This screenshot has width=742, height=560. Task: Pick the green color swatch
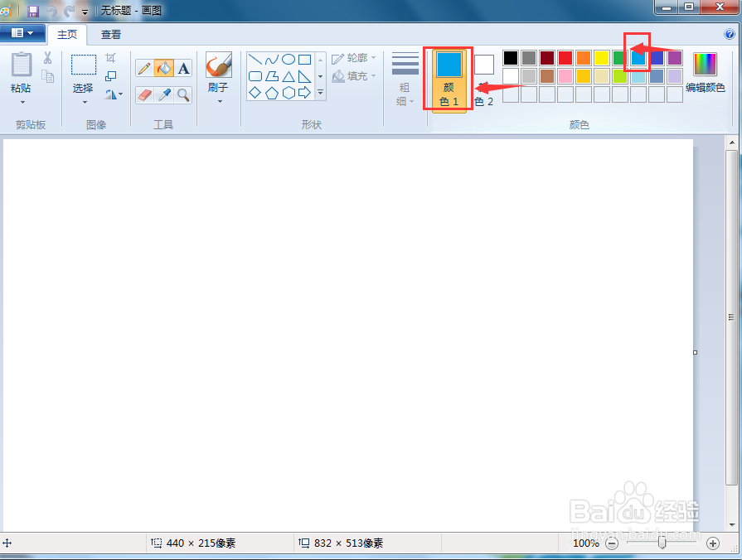click(620, 58)
